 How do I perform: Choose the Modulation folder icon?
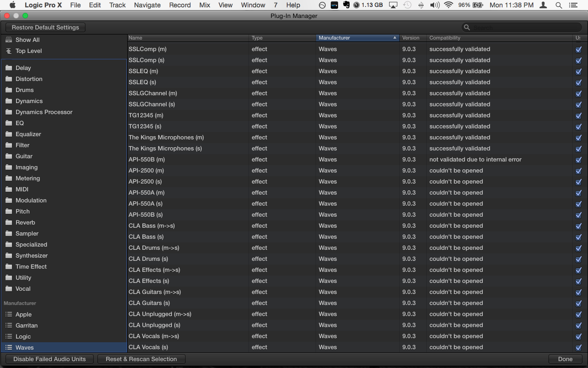[9, 200]
